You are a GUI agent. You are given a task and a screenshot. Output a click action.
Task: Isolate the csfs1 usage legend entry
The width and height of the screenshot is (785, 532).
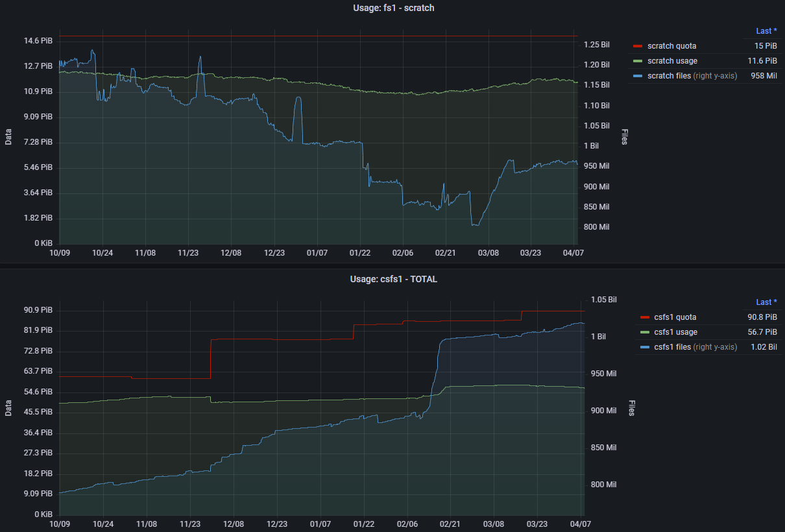click(x=675, y=332)
